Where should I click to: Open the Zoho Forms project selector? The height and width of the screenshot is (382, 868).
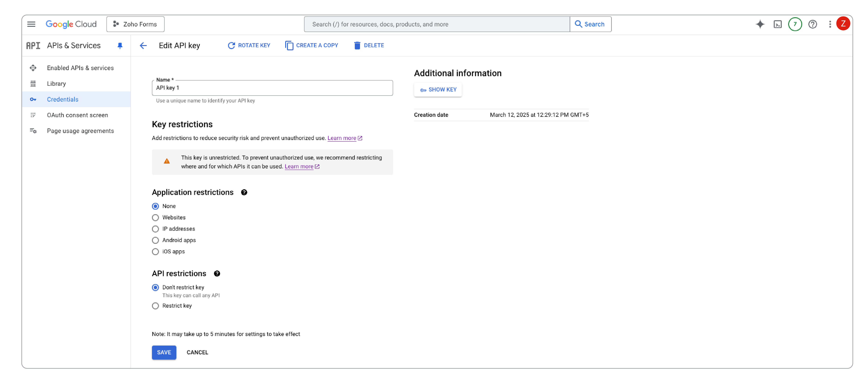click(135, 24)
